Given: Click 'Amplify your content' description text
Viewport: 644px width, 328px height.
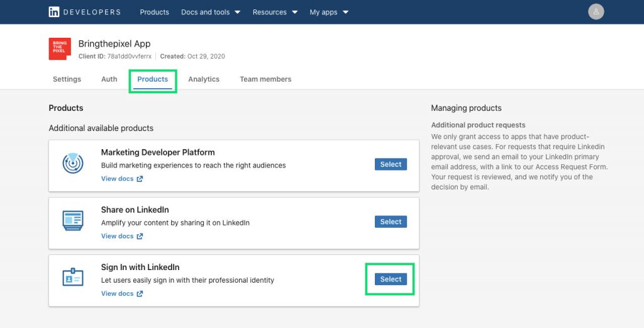Looking at the screenshot, I should (175, 223).
